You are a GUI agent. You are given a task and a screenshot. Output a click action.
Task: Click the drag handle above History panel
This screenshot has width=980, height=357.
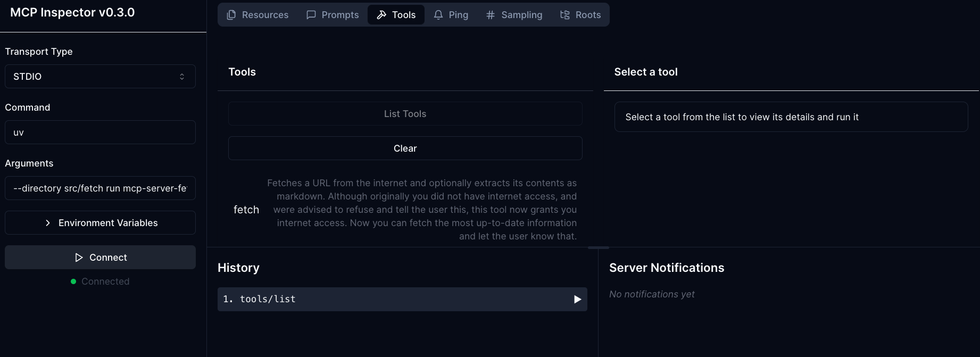point(599,247)
